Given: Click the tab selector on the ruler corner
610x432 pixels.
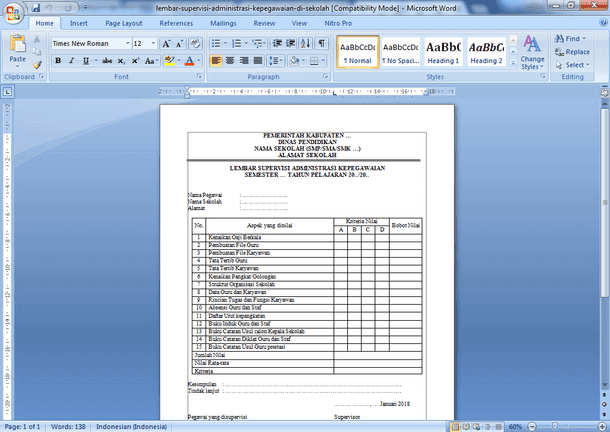Looking at the screenshot, I should [7, 92].
